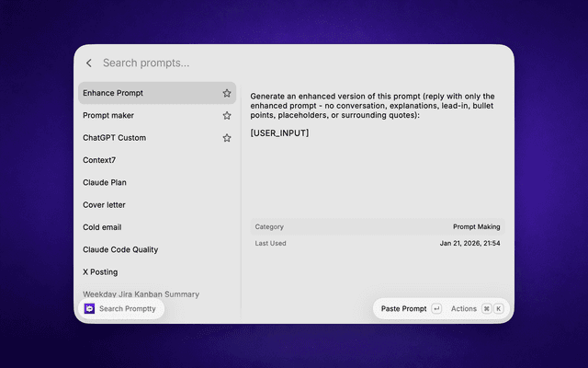Screen dimensions: 588x368
Task: Select the Claude Plan prompt
Action: pos(157,182)
